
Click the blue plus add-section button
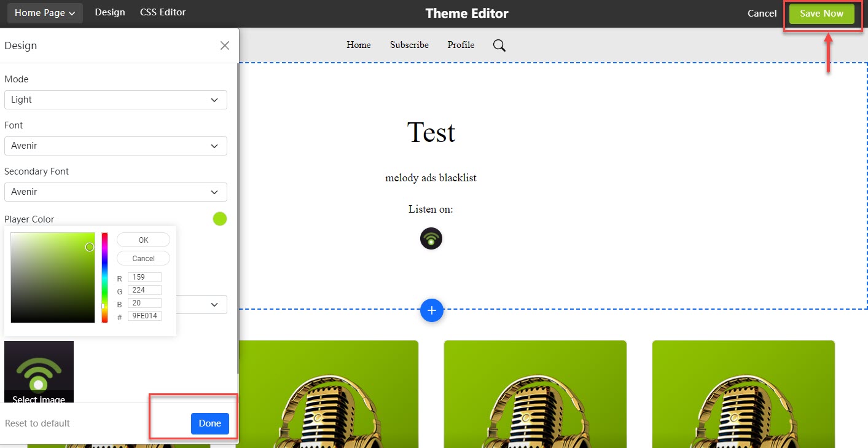click(432, 310)
